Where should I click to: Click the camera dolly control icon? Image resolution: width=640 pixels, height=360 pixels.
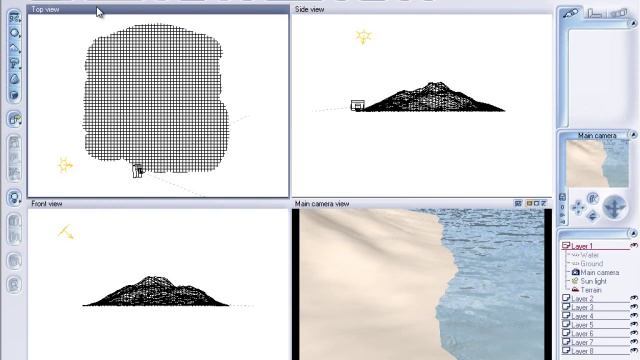(593, 215)
